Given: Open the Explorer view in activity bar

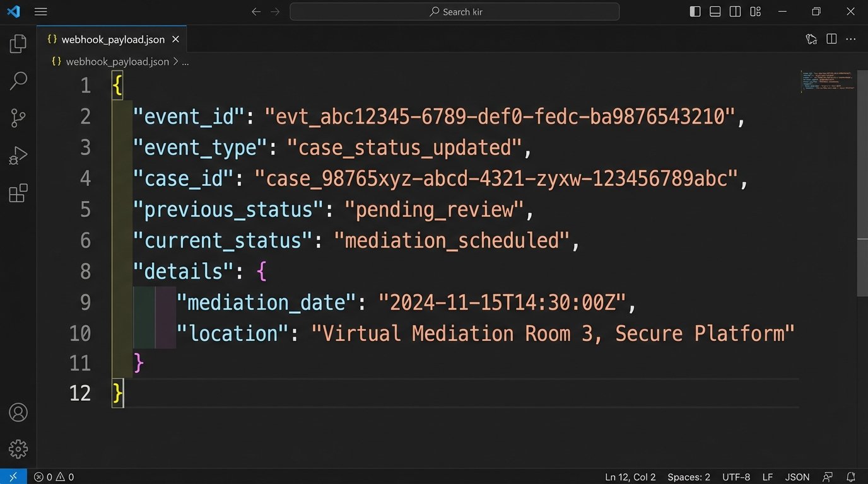Looking at the screenshot, I should coord(18,43).
